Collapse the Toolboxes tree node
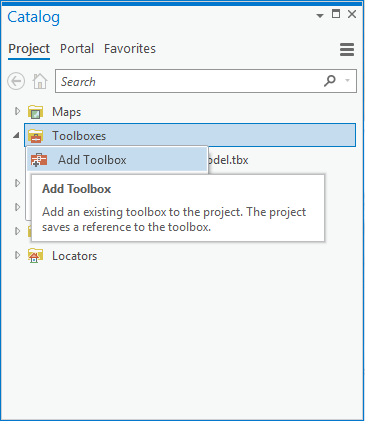Image resolution: width=365 pixels, height=421 pixels. pos(16,135)
